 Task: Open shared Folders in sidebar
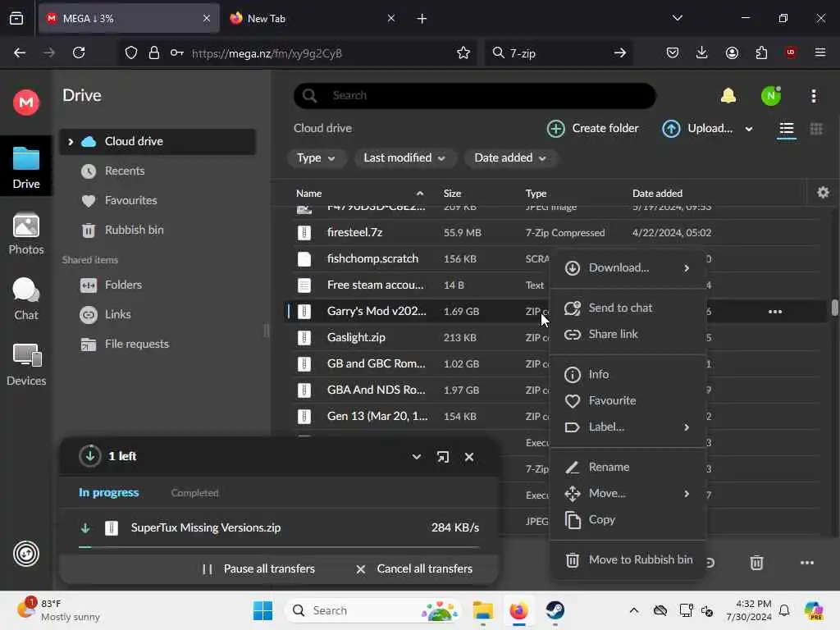157,285
